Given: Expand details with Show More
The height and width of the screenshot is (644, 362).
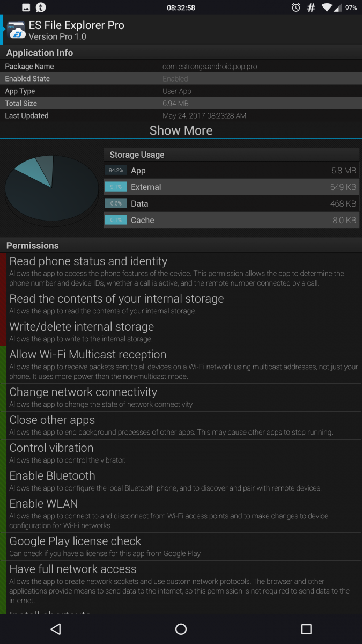Looking at the screenshot, I should [x=181, y=130].
